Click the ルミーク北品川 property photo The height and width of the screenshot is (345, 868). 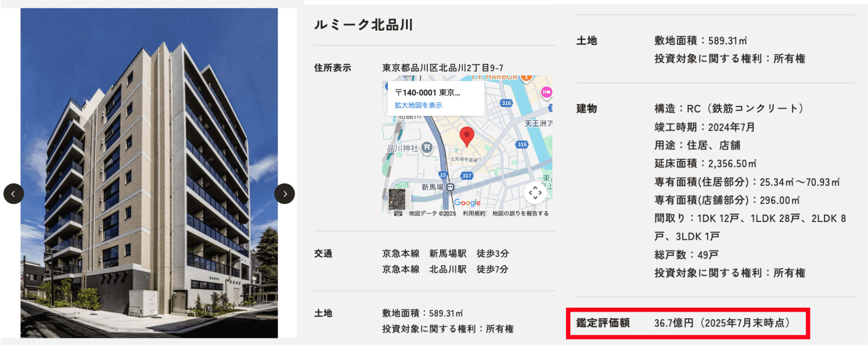[x=149, y=127]
